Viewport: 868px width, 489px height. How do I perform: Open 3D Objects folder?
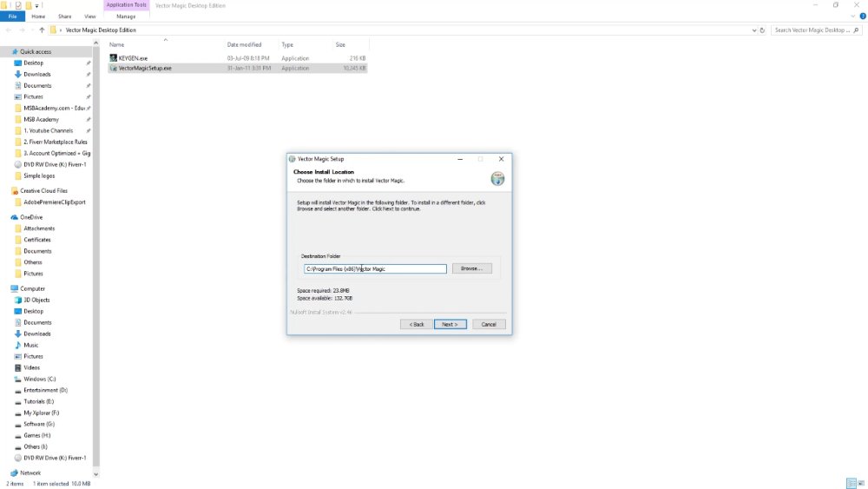pos(36,300)
